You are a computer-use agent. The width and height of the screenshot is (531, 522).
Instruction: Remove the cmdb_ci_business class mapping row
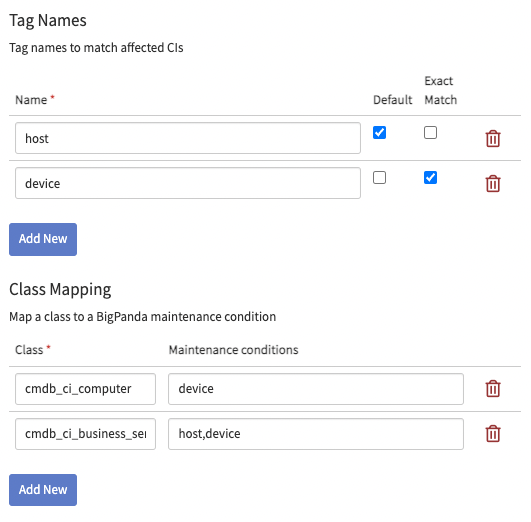(x=493, y=433)
